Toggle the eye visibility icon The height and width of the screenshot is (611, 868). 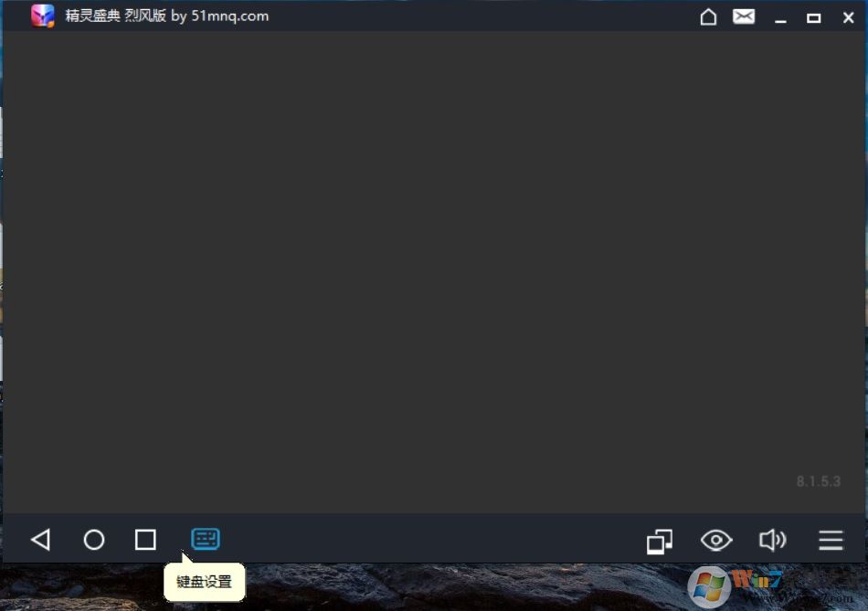pyautogui.click(x=716, y=540)
